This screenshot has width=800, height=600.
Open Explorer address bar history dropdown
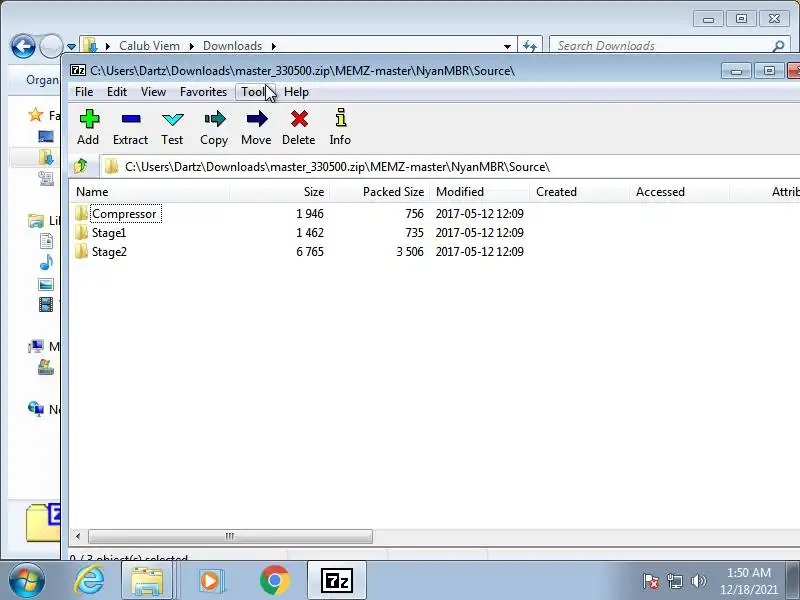507,46
